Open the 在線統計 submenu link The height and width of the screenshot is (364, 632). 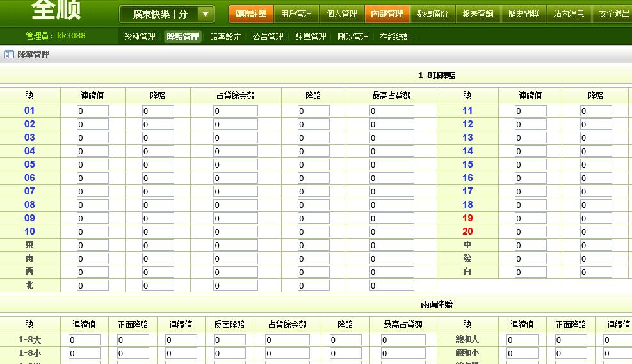(395, 37)
